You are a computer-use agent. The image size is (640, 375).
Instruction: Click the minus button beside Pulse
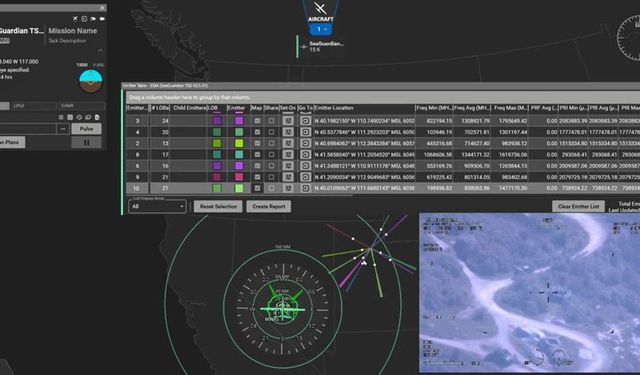tap(63, 129)
